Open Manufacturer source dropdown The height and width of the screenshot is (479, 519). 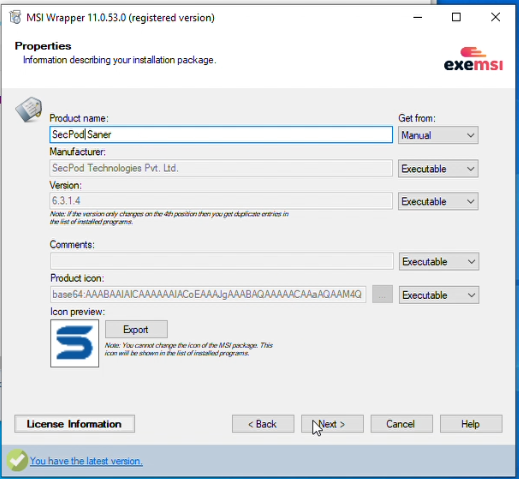(x=438, y=168)
